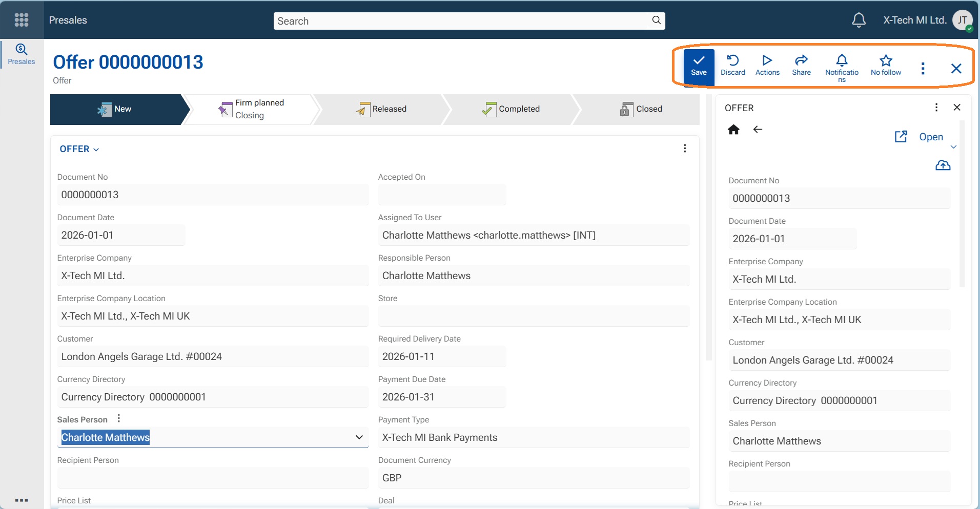Open the notifications bell in header

[859, 20]
